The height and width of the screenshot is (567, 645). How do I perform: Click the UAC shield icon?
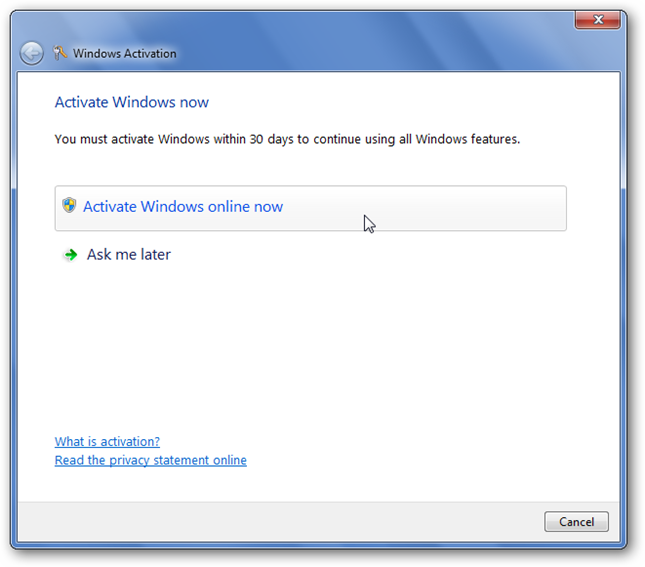click(69, 205)
